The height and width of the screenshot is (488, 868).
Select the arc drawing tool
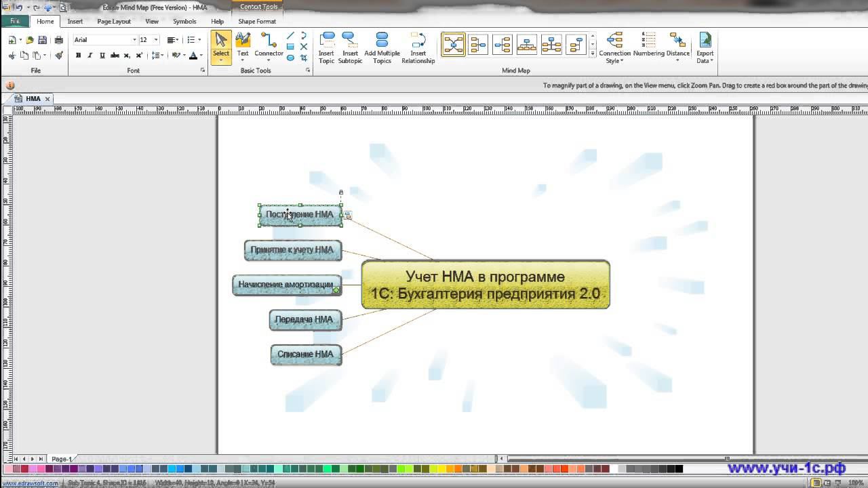[x=303, y=36]
